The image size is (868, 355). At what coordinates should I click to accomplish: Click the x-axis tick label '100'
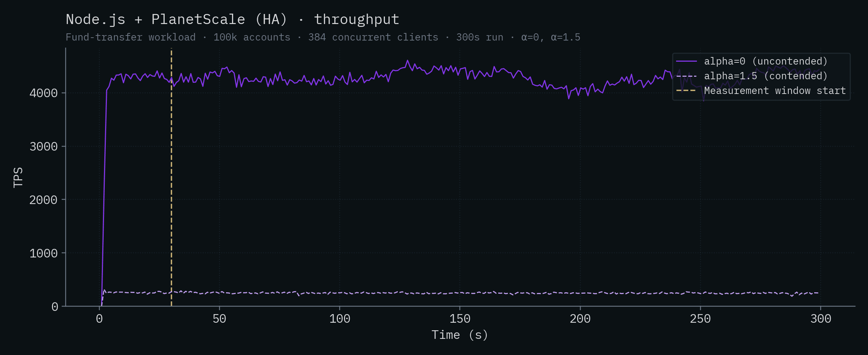tap(340, 319)
